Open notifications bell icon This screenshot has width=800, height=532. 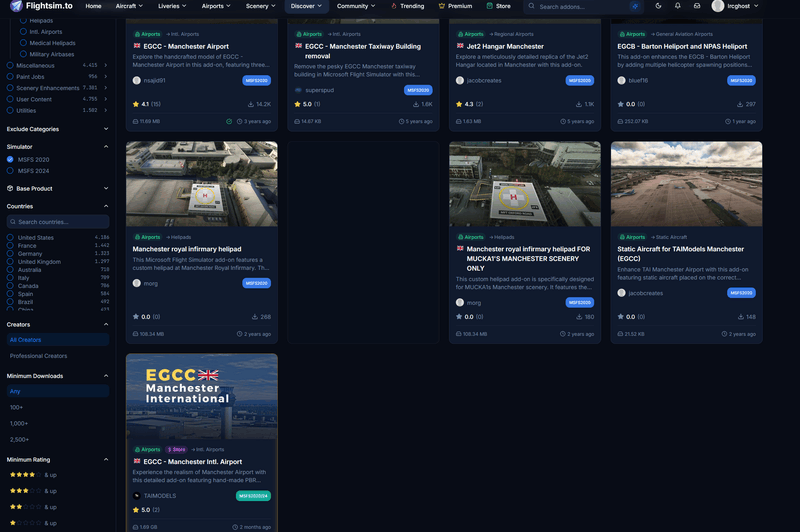pos(678,6)
